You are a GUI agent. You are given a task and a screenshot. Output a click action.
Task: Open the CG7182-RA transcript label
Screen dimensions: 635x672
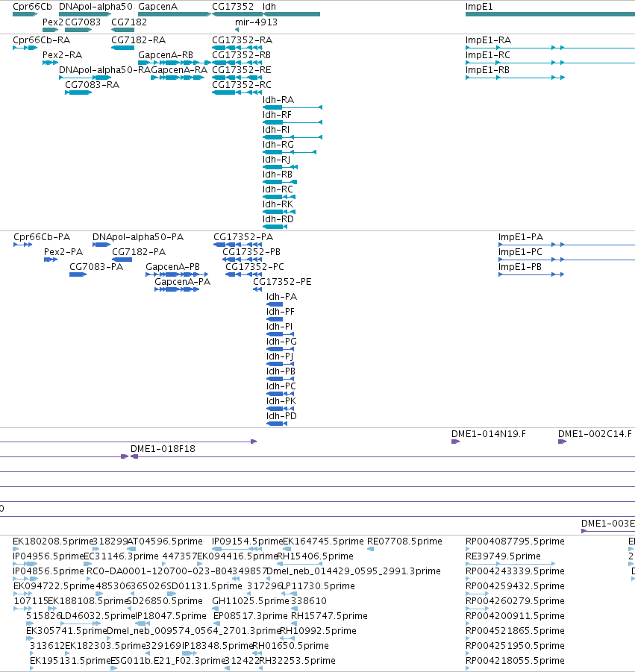pos(139,40)
